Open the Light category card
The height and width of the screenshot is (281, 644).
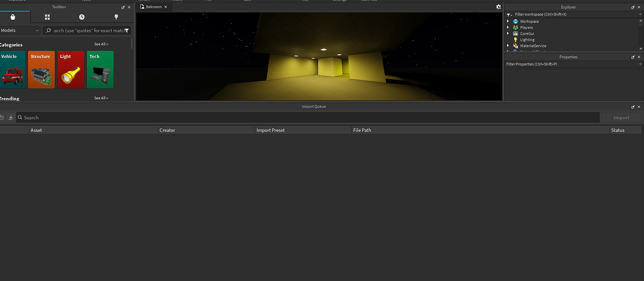point(71,70)
